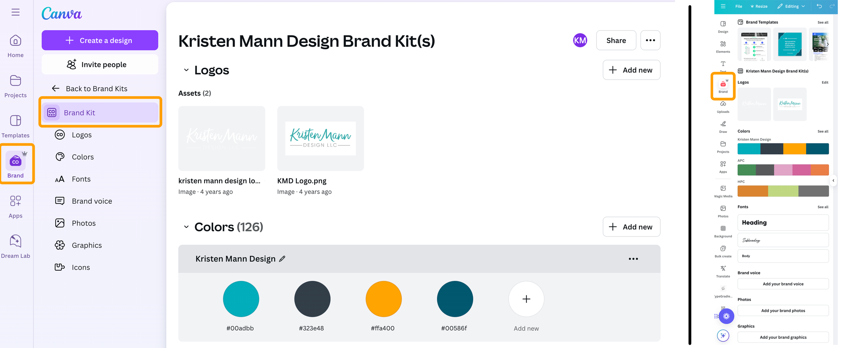The image size is (868, 348).
Task: Open Dream Lab from the sidebar
Action: [x=15, y=247]
